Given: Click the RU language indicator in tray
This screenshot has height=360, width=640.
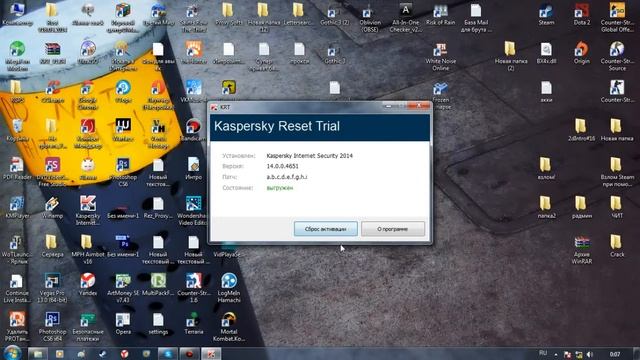Looking at the screenshot, I should pyautogui.click(x=543, y=353).
